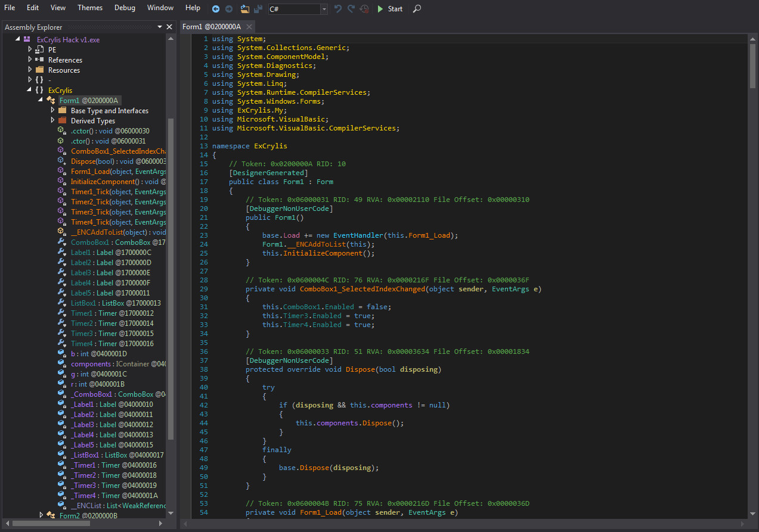The height and width of the screenshot is (532, 759).
Task: Click the Dispose(bool) method icon
Action: coord(61,161)
